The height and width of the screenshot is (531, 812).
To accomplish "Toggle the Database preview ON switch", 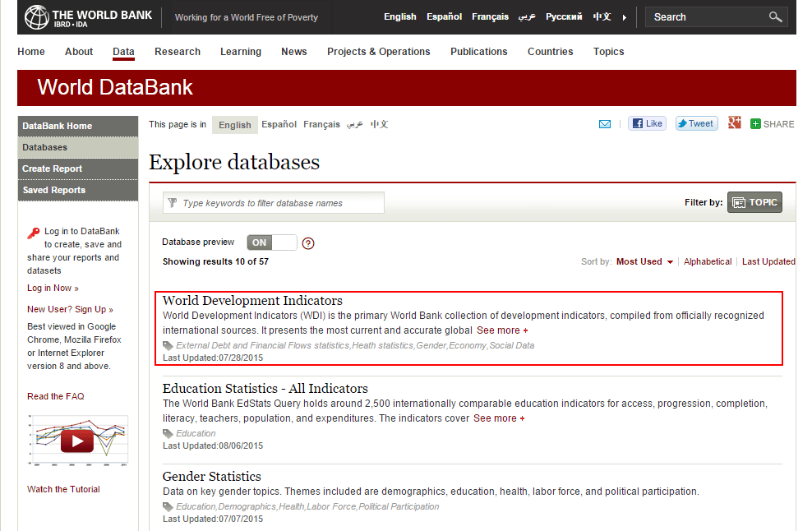I will click(272, 242).
